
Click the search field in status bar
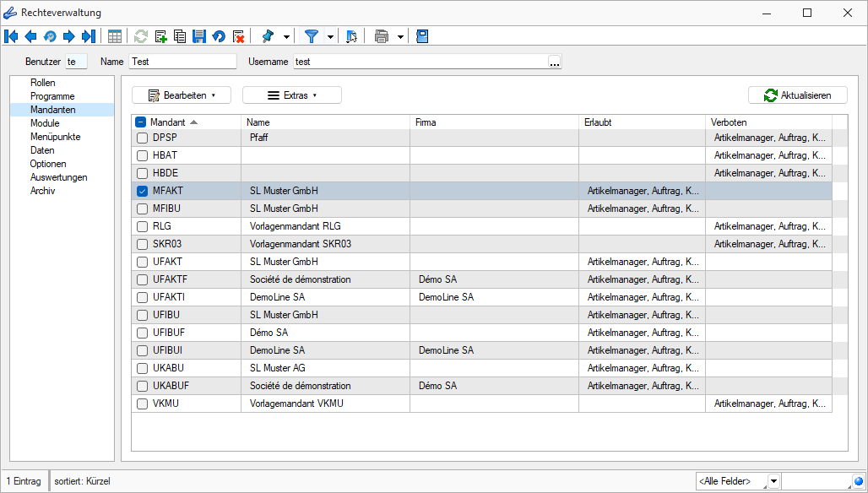pos(817,481)
